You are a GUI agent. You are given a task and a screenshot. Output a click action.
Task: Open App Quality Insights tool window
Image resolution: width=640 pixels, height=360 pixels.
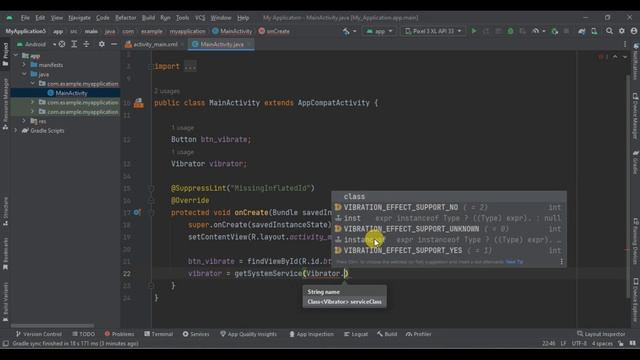248,334
